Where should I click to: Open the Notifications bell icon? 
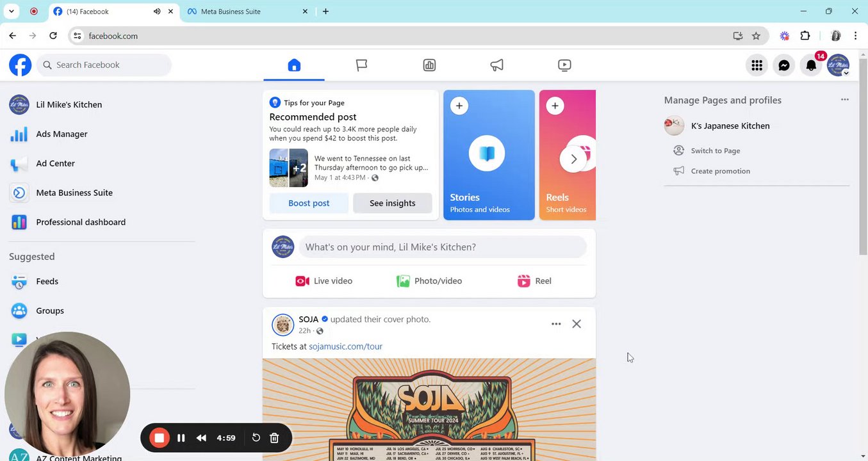(x=811, y=65)
